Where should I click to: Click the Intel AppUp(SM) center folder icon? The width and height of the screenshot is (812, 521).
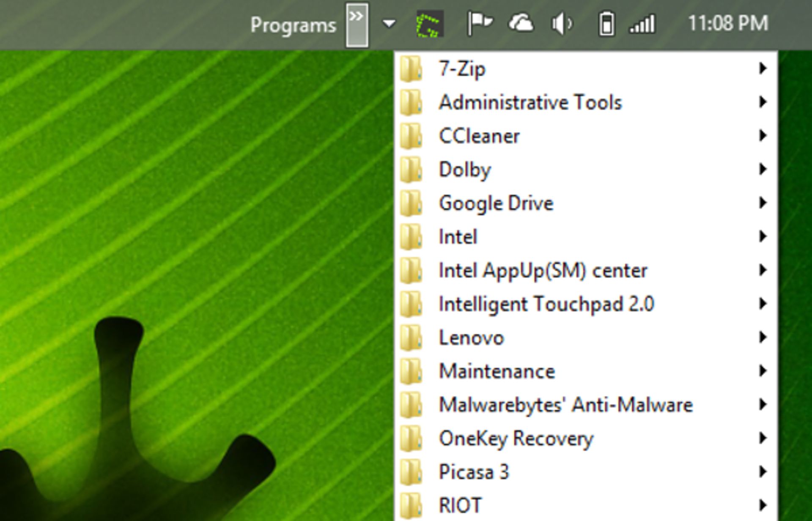click(411, 270)
